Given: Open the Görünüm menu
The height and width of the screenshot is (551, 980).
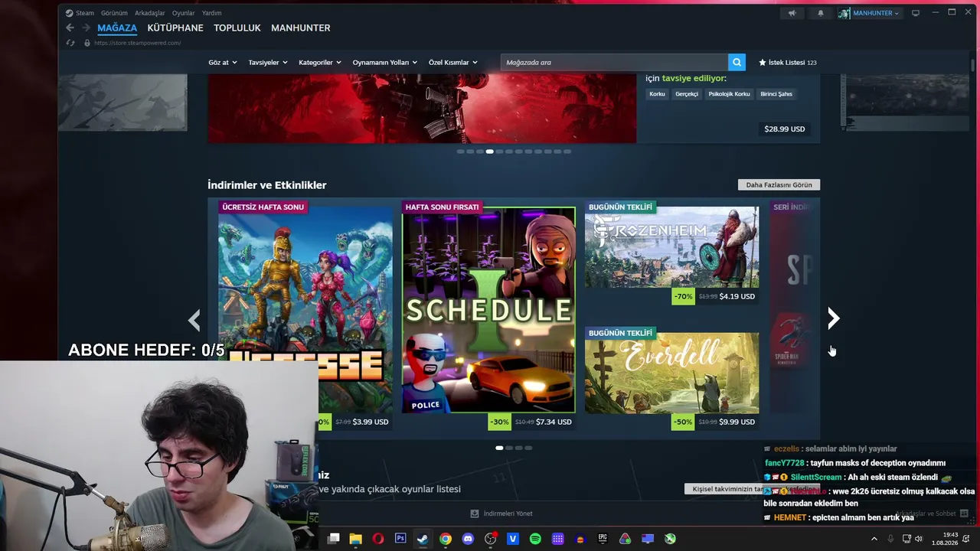Looking at the screenshot, I should click(114, 13).
